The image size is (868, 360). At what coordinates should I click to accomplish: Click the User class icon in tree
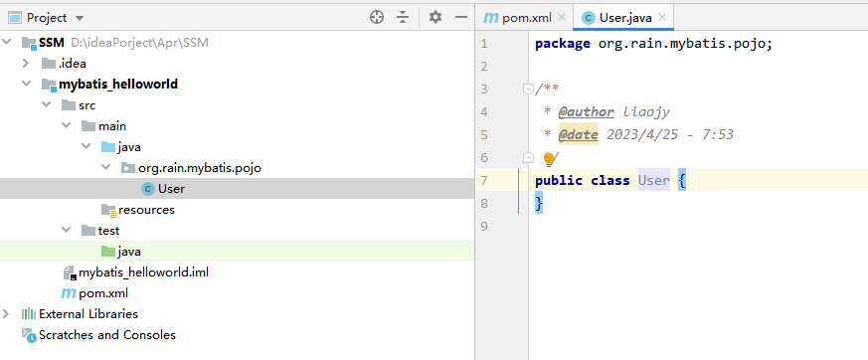(148, 189)
